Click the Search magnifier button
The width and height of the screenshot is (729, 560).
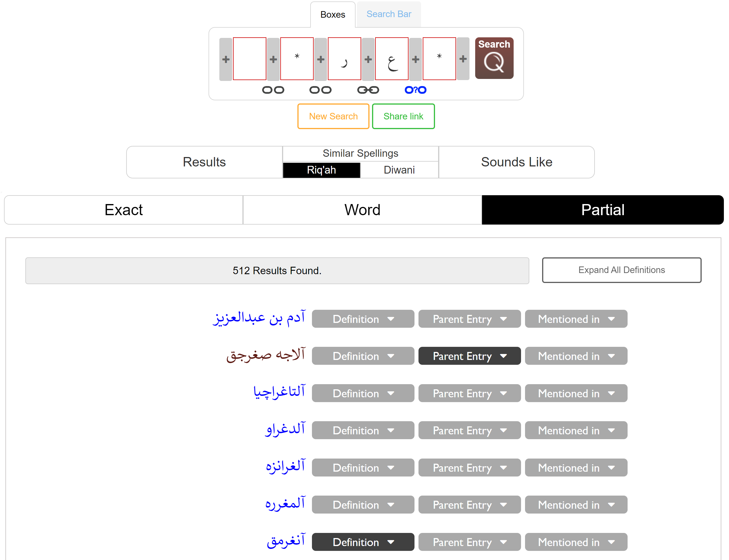494,58
